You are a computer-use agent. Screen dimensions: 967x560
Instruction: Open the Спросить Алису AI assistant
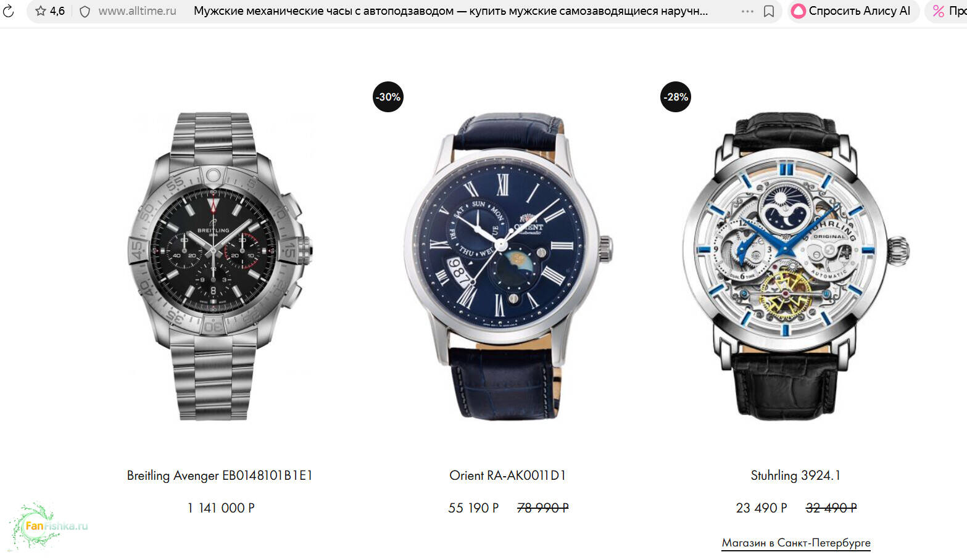pyautogui.click(x=852, y=11)
